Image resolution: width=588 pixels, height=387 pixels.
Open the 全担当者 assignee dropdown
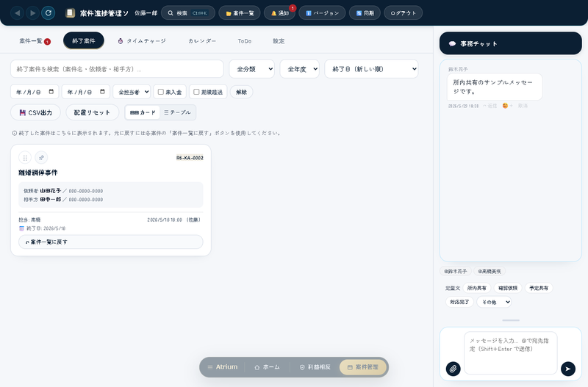click(x=132, y=92)
